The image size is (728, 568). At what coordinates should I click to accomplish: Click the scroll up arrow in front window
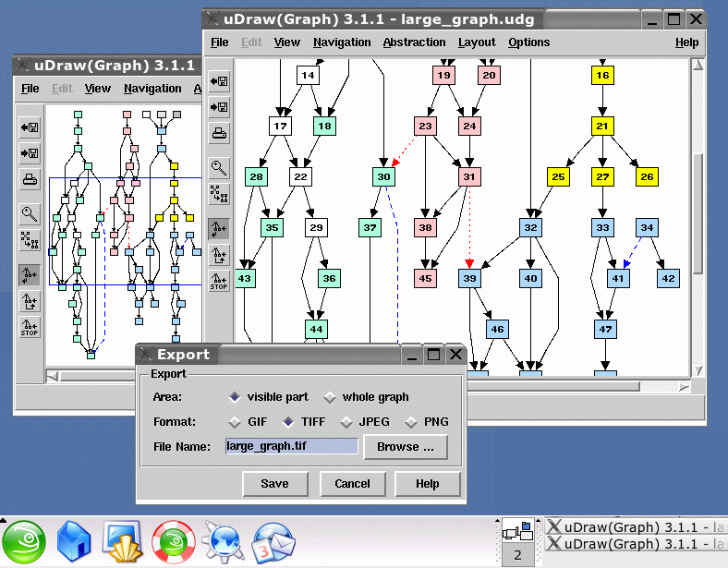[x=698, y=65]
